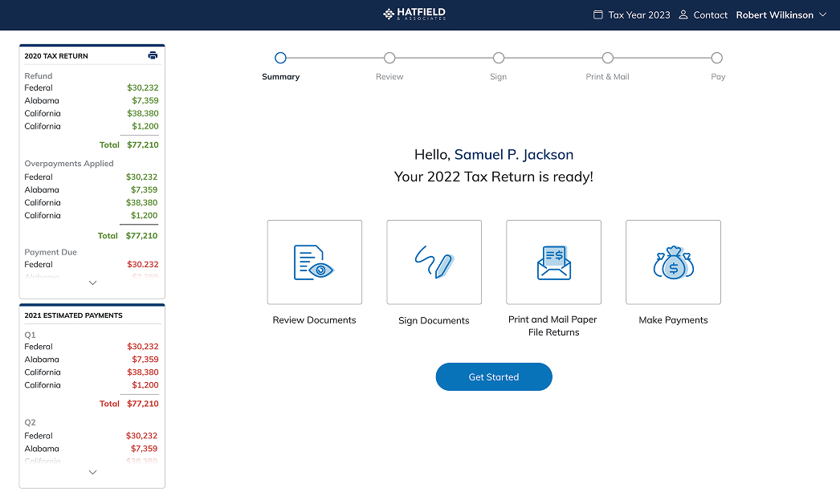Open the Print and Mail envelope icon
The height and width of the screenshot is (504, 840).
coord(553,262)
